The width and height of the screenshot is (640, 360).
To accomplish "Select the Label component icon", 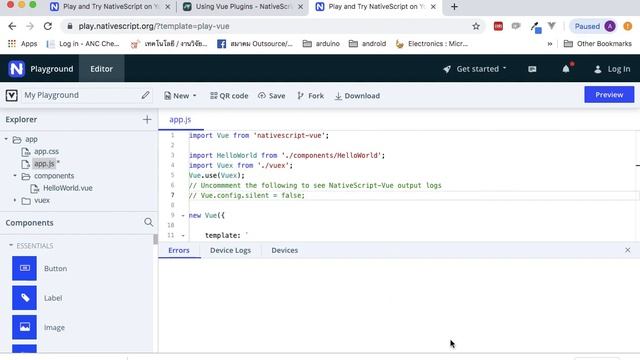I will (x=24, y=298).
